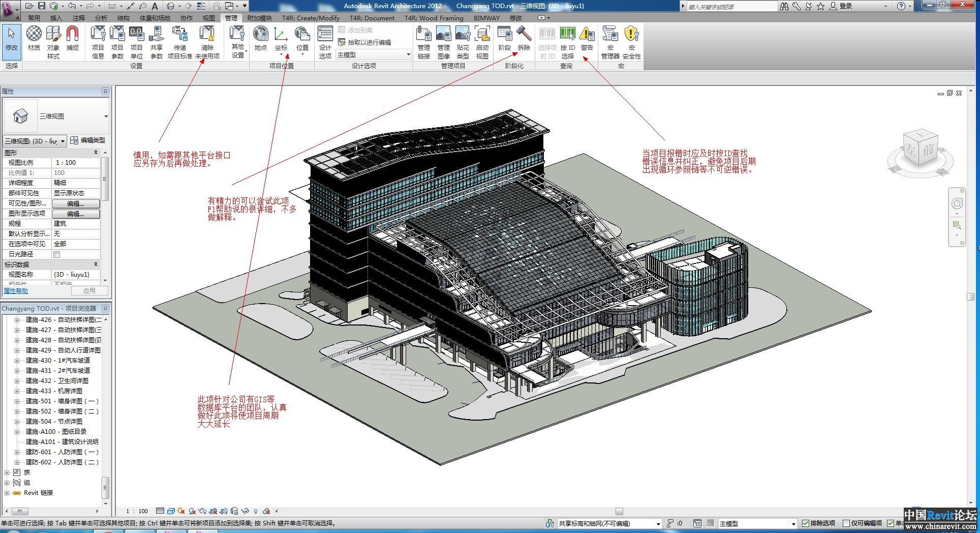Click 启动视图 starting view
980x533 pixels.
482,42
